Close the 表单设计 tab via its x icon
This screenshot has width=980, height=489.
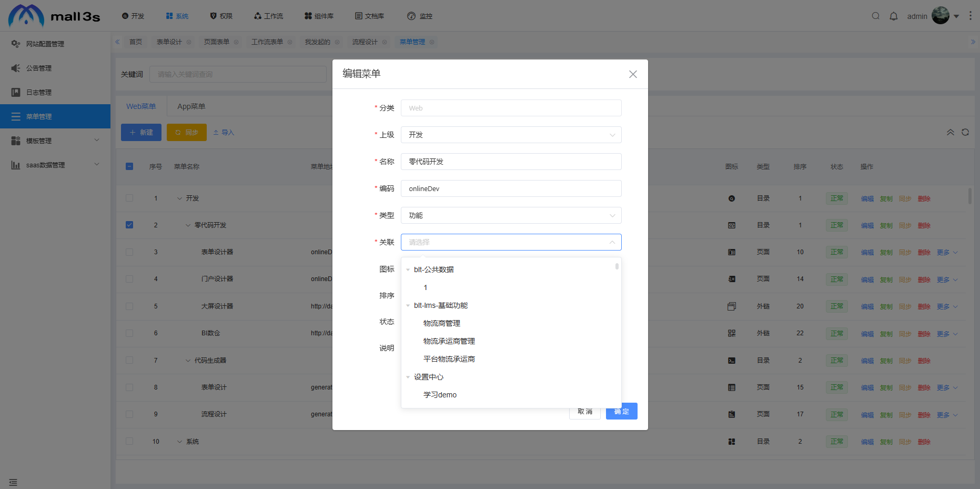point(189,42)
